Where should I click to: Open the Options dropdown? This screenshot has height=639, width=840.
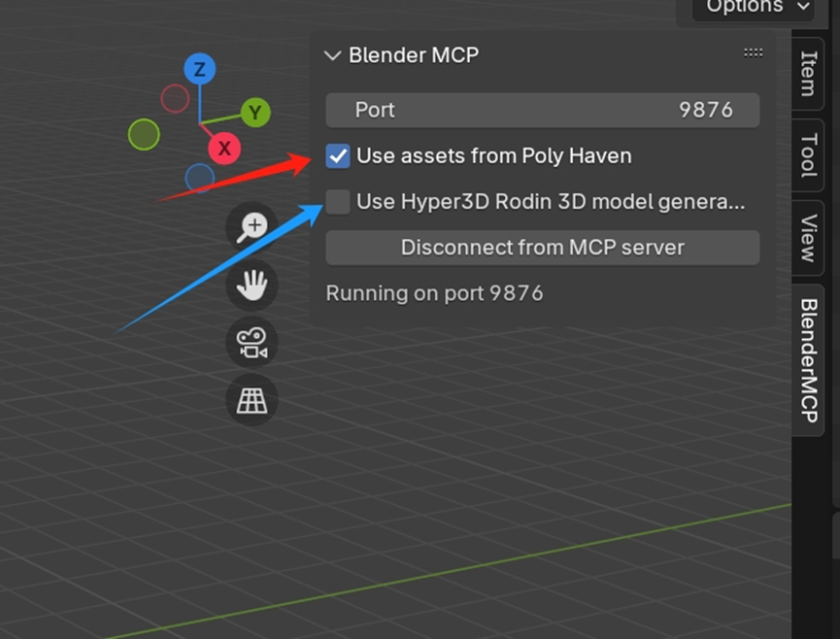754,8
